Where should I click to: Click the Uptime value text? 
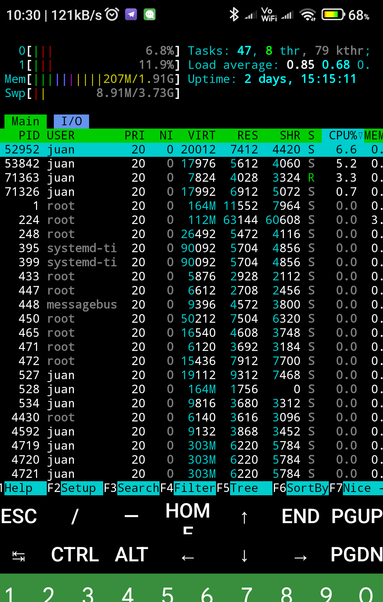point(300,79)
